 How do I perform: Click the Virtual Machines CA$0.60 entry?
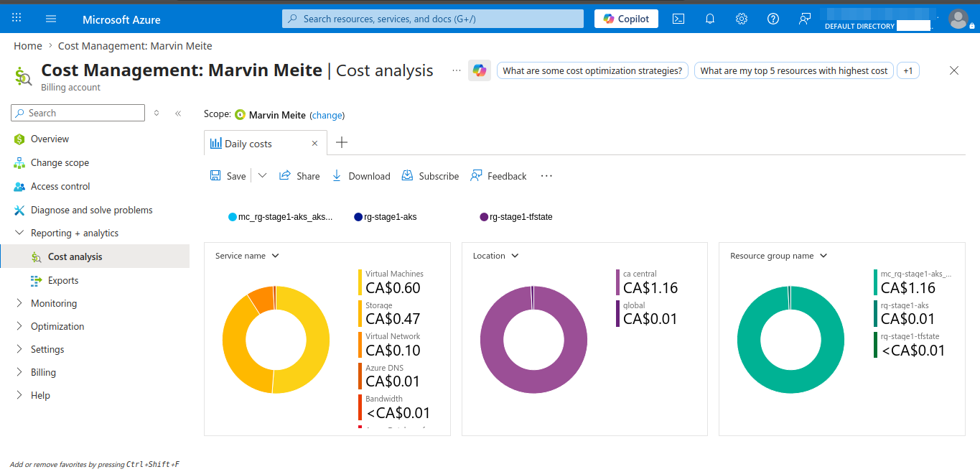click(x=391, y=282)
